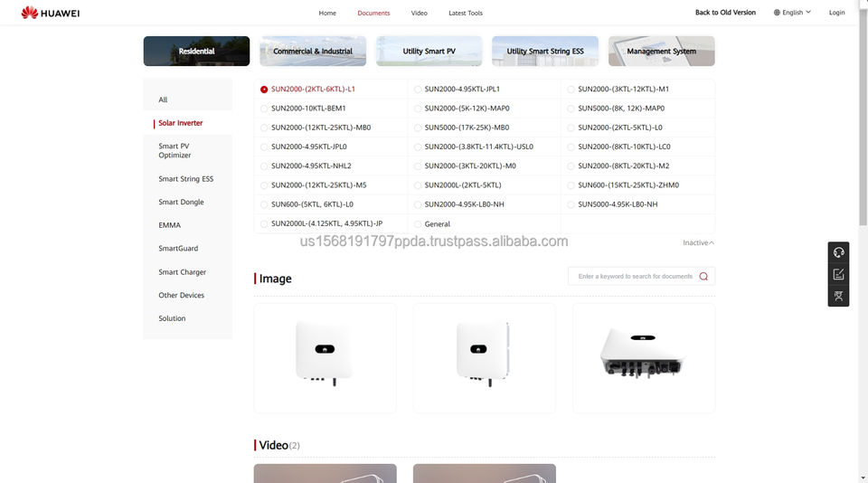Select SUN2000-(3.8KTL-11.4KTL)-USL0 radio option

coord(418,147)
